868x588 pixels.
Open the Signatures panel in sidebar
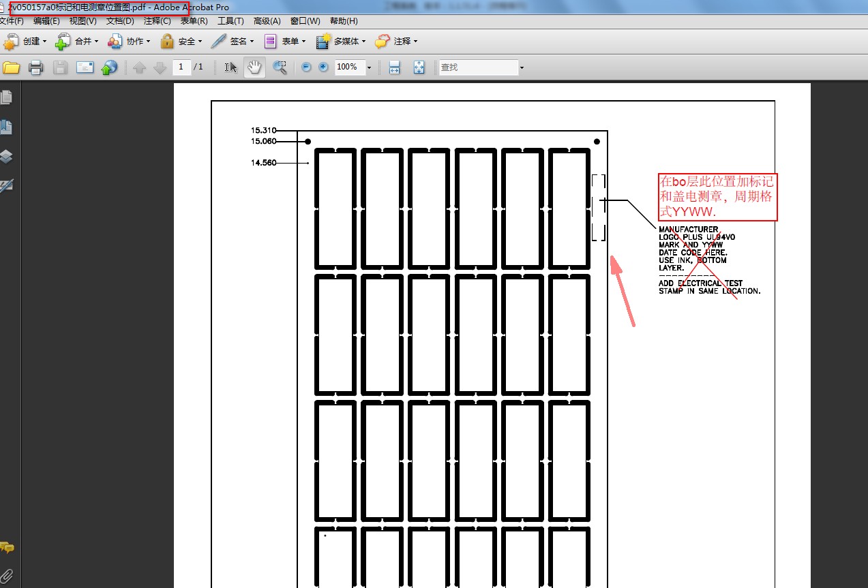7,185
